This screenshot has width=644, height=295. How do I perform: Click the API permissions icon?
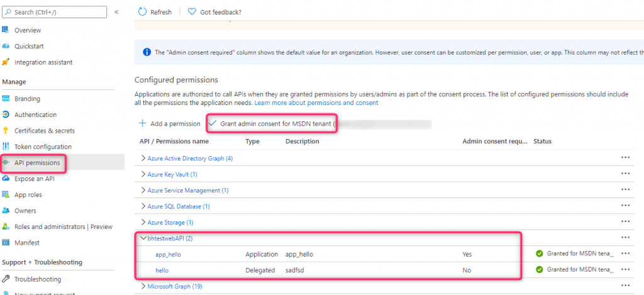tap(5, 163)
